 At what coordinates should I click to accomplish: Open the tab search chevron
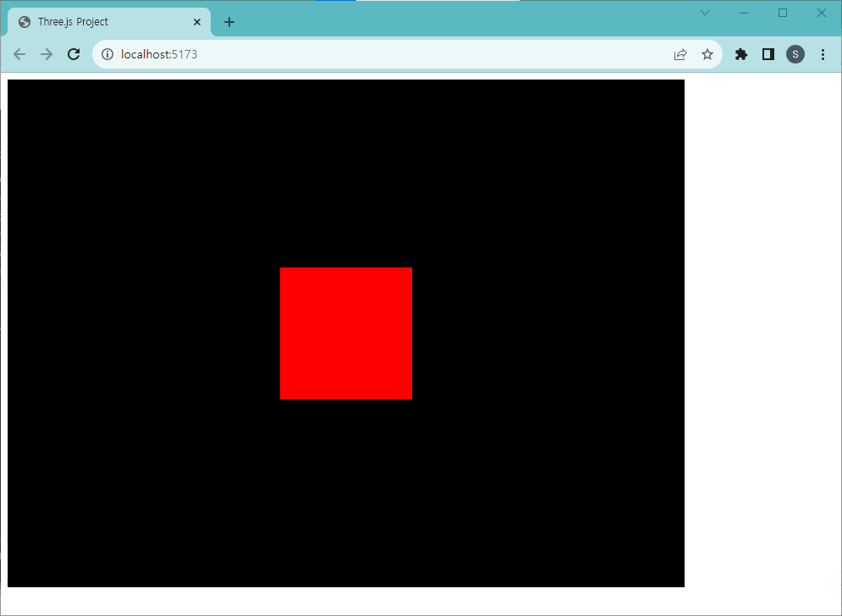click(705, 13)
